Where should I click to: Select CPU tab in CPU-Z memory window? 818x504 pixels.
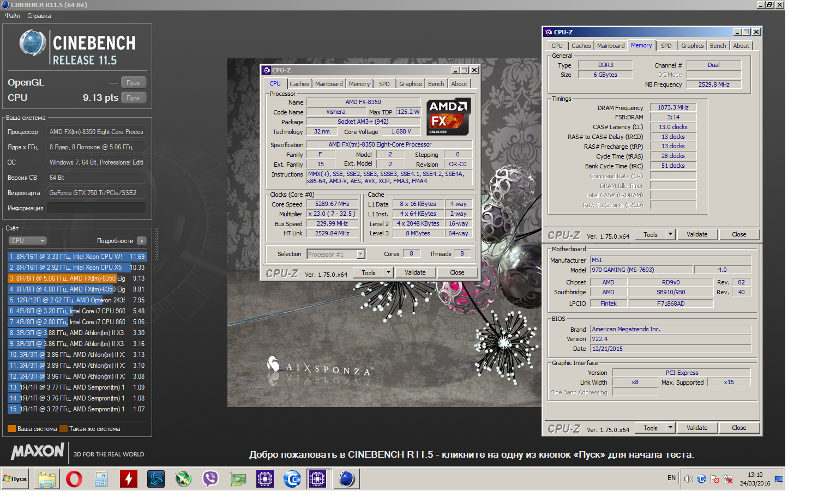(557, 46)
